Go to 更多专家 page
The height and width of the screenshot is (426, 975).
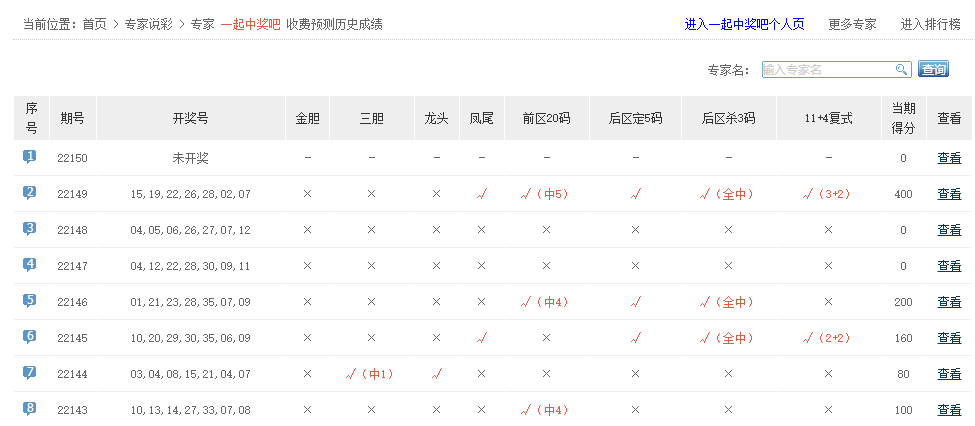852,24
